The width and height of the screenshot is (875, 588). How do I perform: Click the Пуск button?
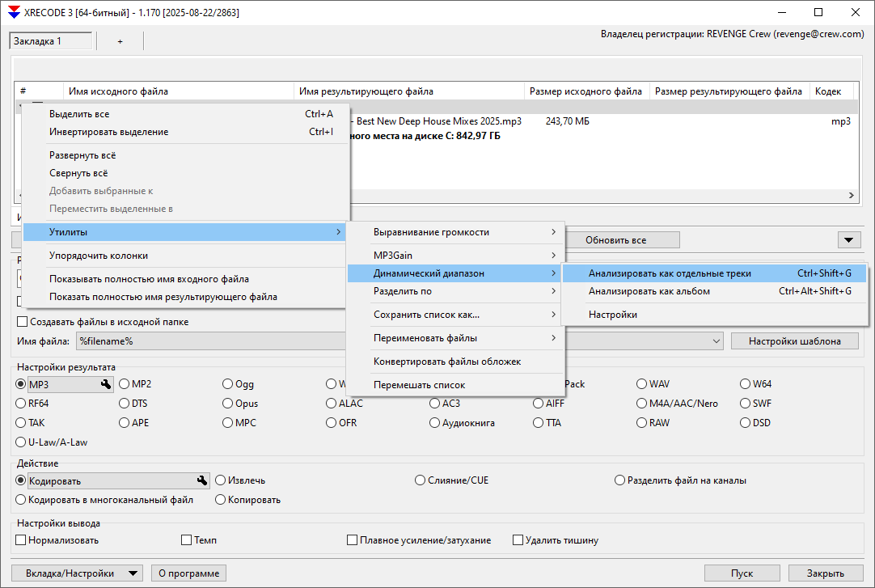[742, 573]
